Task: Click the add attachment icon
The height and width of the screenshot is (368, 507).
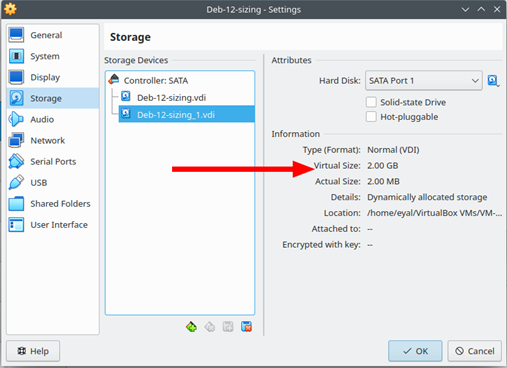Action: pyautogui.click(x=228, y=327)
